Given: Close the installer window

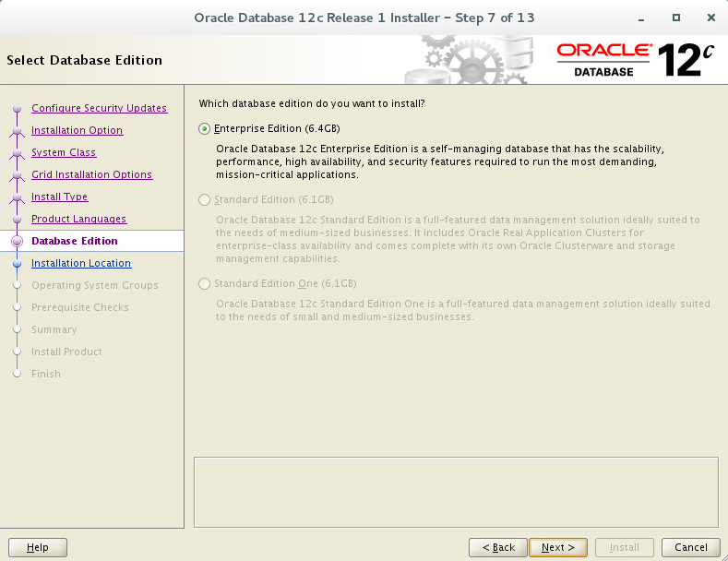Looking at the screenshot, I should coord(710,18).
